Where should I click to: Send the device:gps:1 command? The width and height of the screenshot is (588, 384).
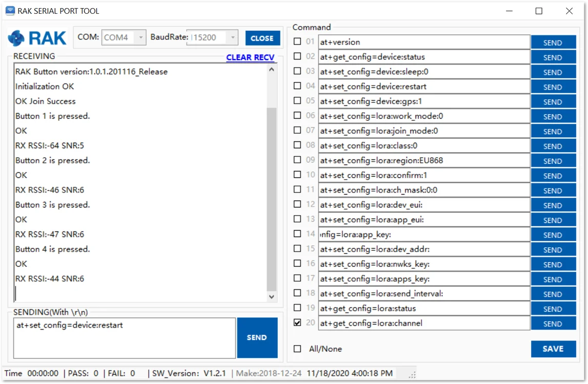(x=553, y=101)
